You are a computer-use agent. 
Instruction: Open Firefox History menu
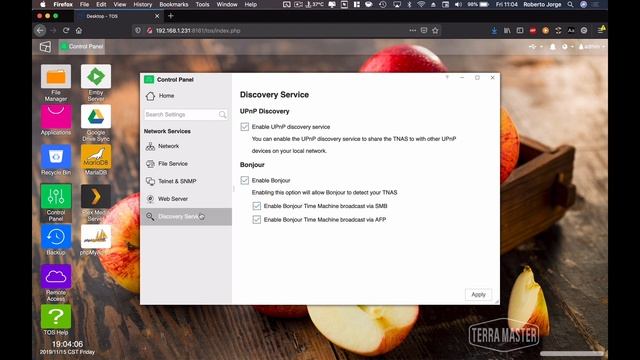[142, 4]
